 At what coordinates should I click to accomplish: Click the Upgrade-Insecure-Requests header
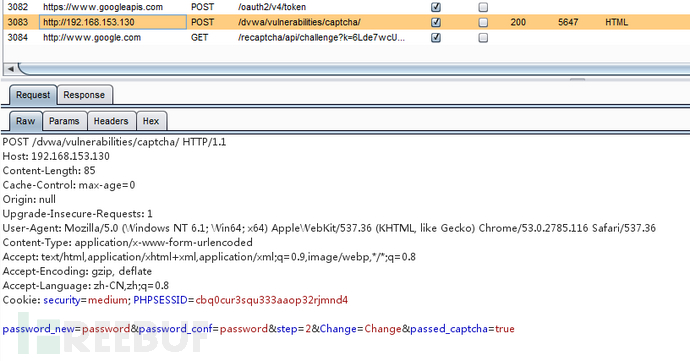click(77, 214)
